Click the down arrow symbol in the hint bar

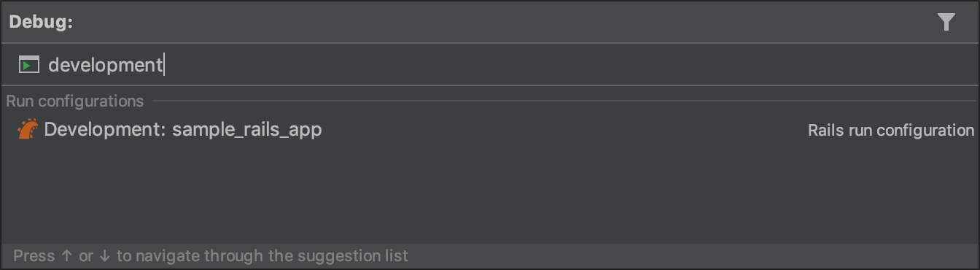(x=105, y=256)
